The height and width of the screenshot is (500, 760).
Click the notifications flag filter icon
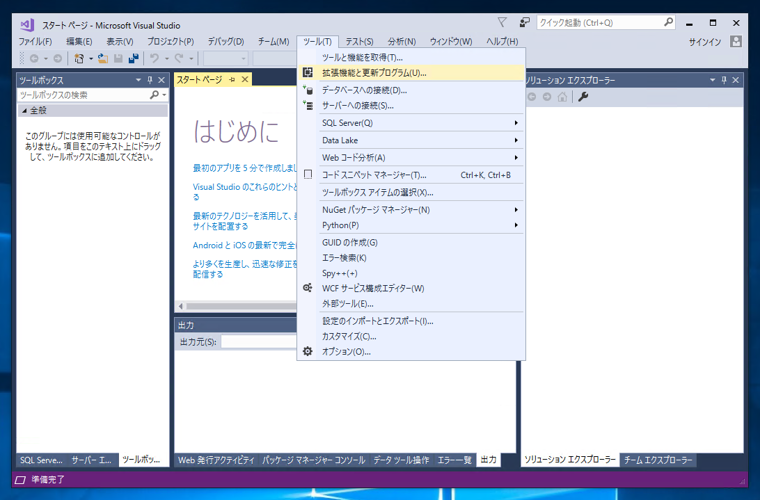point(502,22)
